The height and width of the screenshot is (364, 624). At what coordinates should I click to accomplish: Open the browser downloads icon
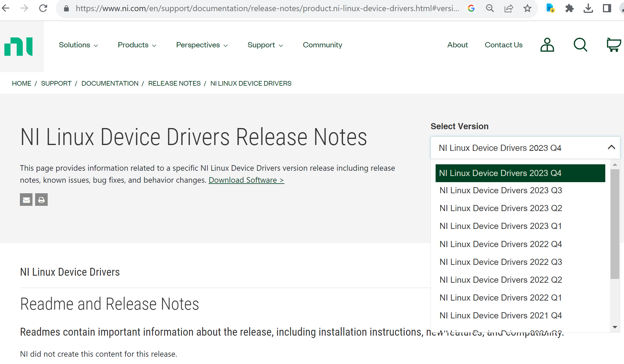tap(588, 8)
